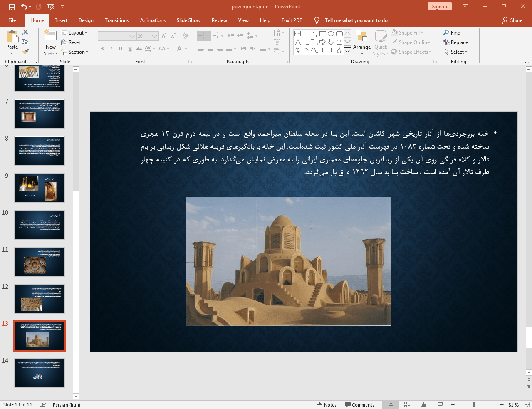Open the font size dropdown
Screen dimensions: 532x409
click(x=155, y=36)
